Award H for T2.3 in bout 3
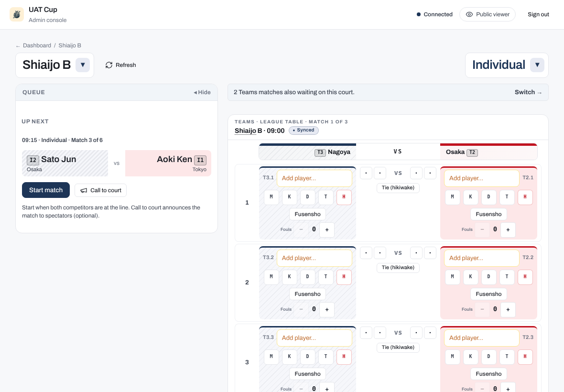564x392 pixels. pyautogui.click(x=525, y=357)
